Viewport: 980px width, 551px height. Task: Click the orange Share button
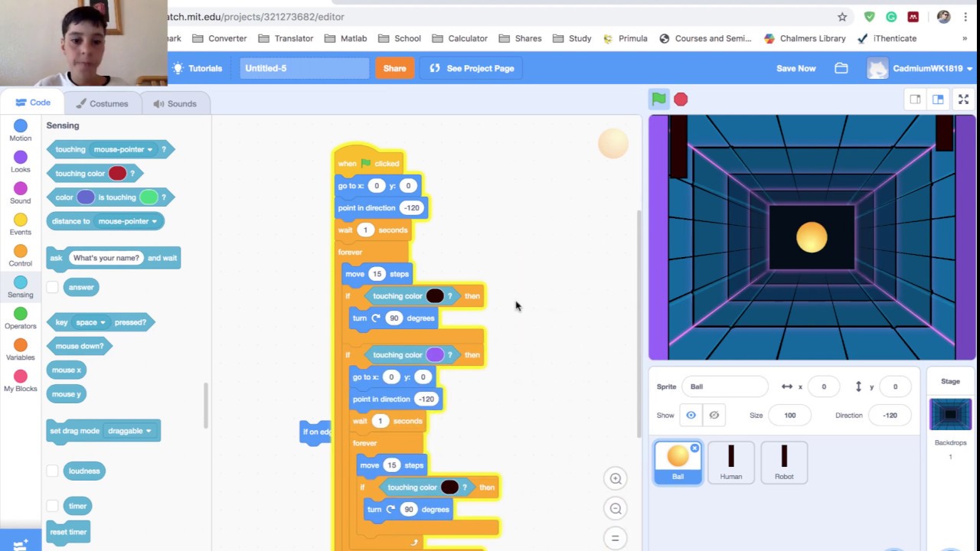click(394, 68)
